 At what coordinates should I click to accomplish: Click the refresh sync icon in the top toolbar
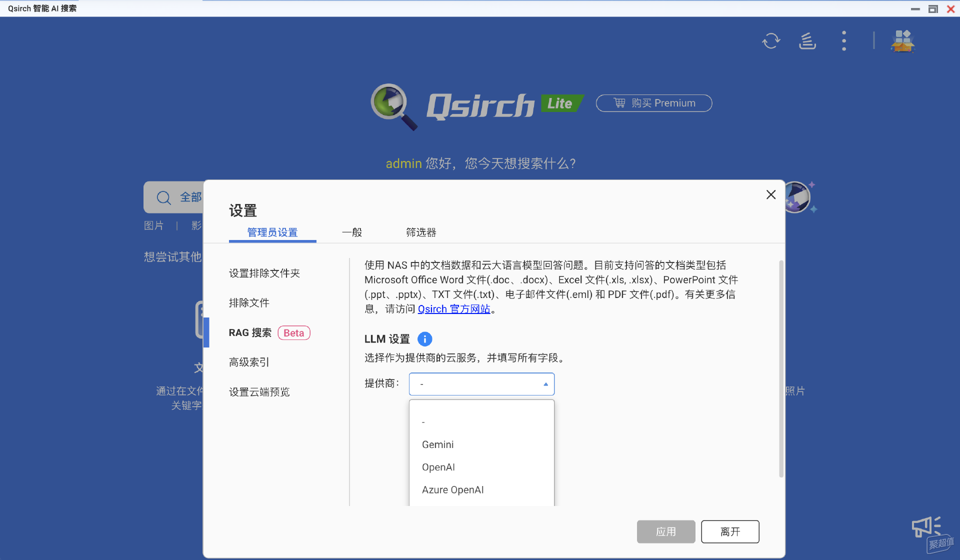click(771, 41)
